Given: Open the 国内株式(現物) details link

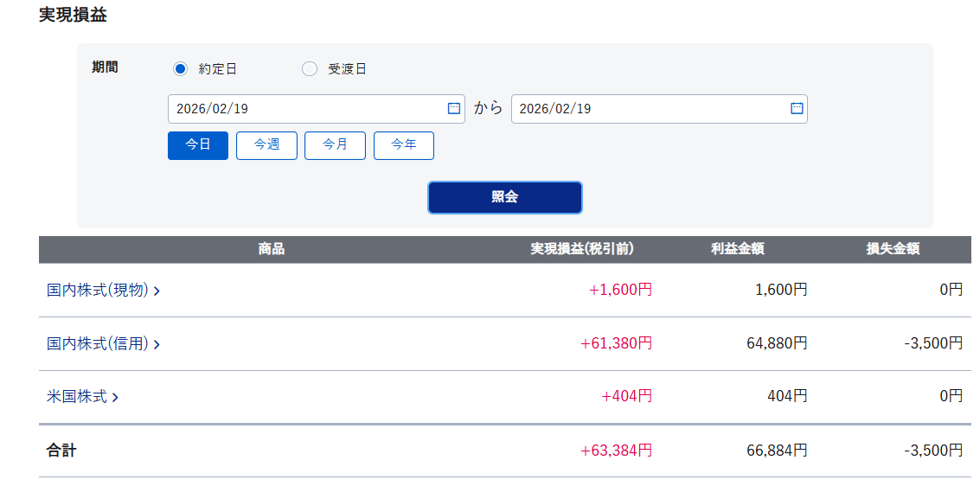Looking at the screenshot, I should coord(98,290).
